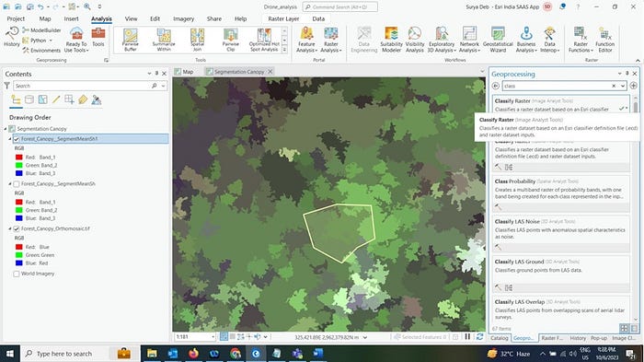Click Red Band_1 swatch of SegmentMeanSh1
Image resolution: width=644 pixels, height=362 pixels.
(x=19, y=158)
